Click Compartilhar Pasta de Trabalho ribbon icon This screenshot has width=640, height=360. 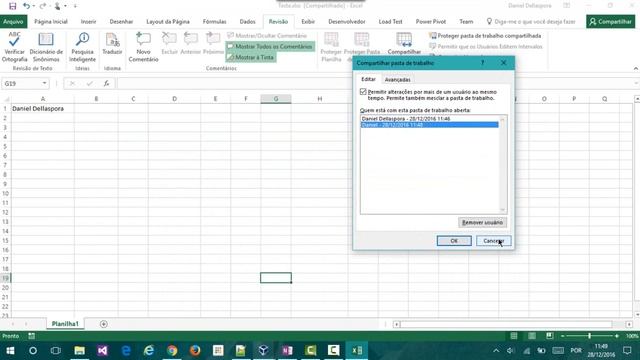404,44
